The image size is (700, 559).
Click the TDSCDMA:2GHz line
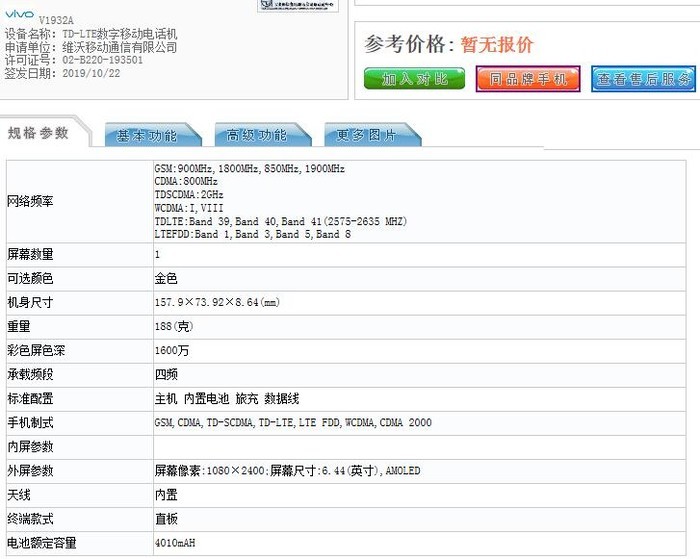point(189,195)
